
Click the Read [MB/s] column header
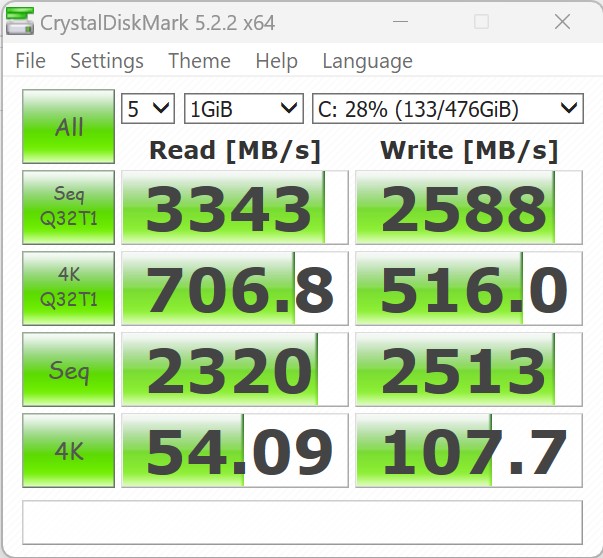click(x=235, y=150)
